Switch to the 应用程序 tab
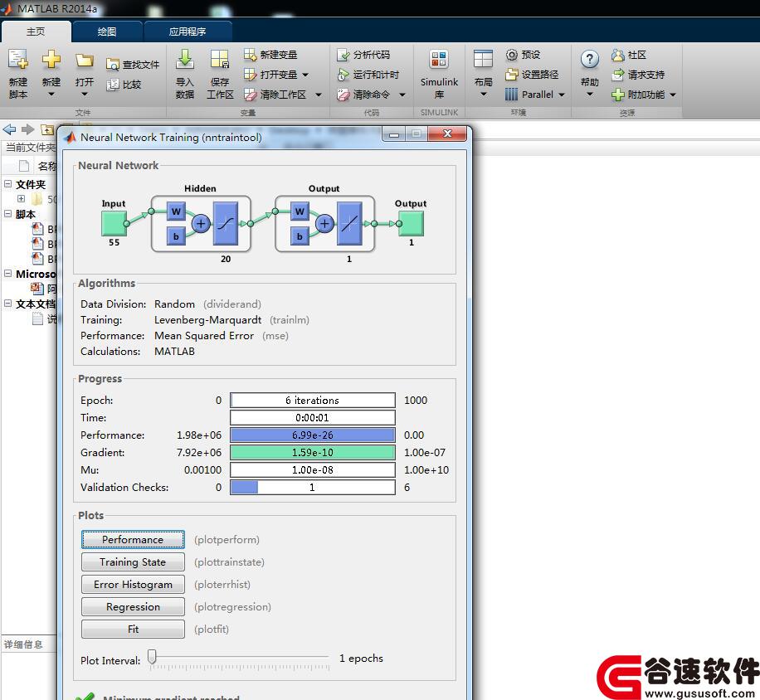The height and width of the screenshot is (700, 760). pyautogui.click(x=188, y=32)
